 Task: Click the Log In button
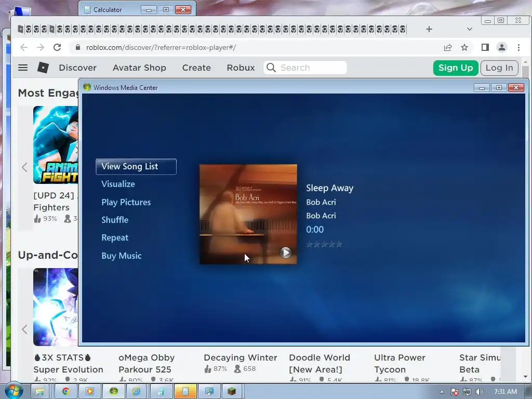(x=499, y=68)
